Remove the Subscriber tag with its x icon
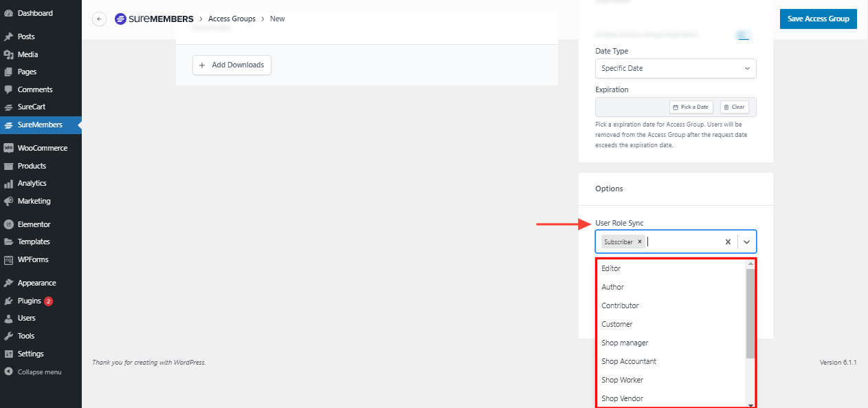868x408 pixels. [640, 242]
